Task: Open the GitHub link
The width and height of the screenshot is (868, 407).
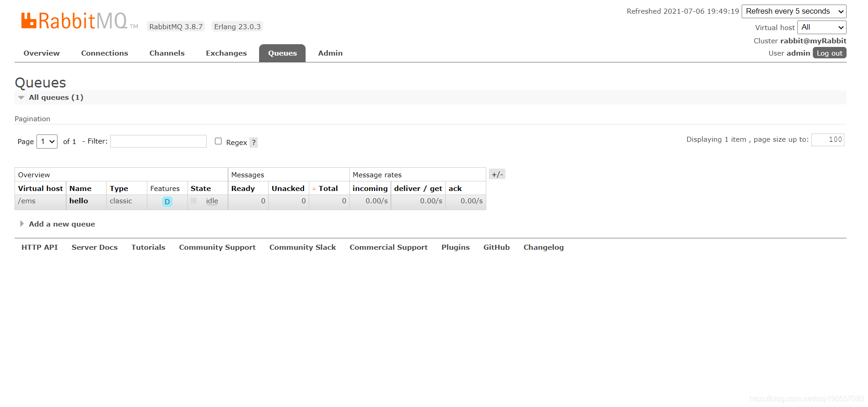Action: click(496, 247)
